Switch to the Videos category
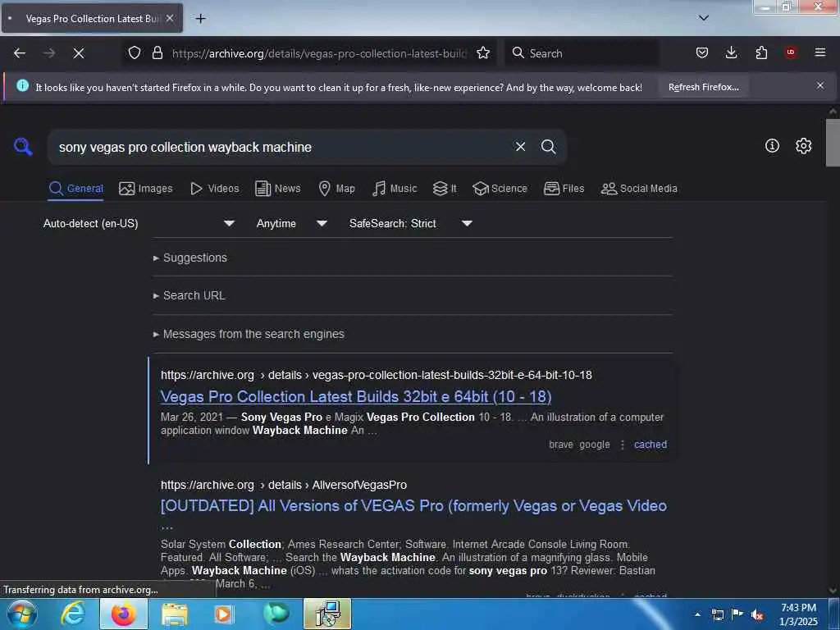 point(215,189)
